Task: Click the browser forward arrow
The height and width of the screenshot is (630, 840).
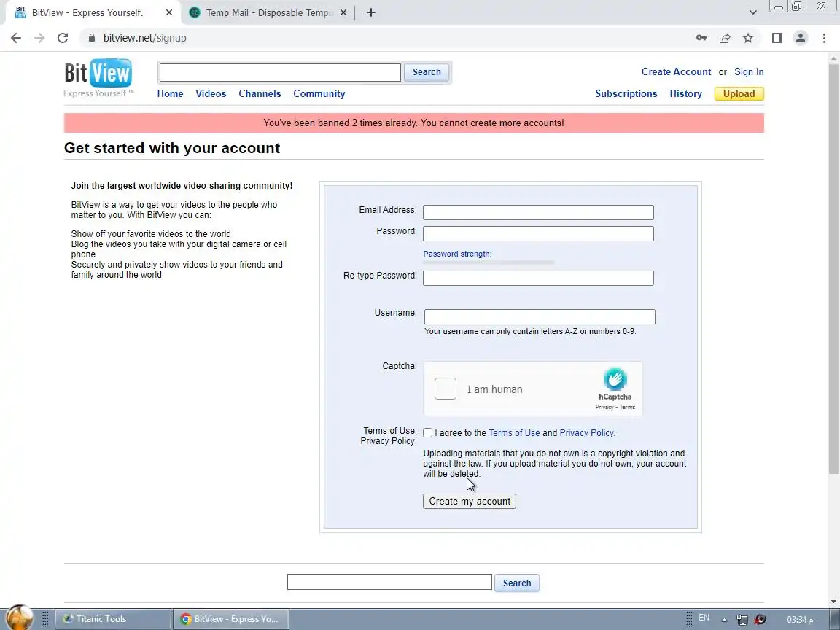Action: tap(39, 38)
